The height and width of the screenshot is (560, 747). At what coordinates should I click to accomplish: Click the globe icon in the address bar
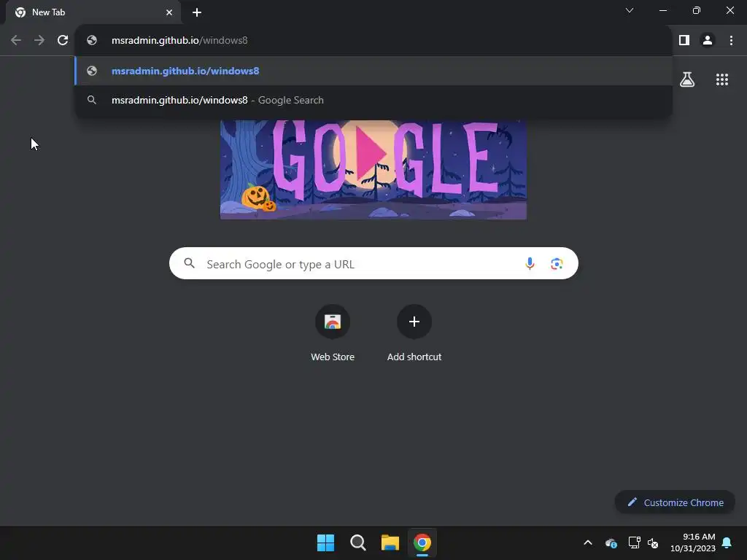click(x=92, y=41)
